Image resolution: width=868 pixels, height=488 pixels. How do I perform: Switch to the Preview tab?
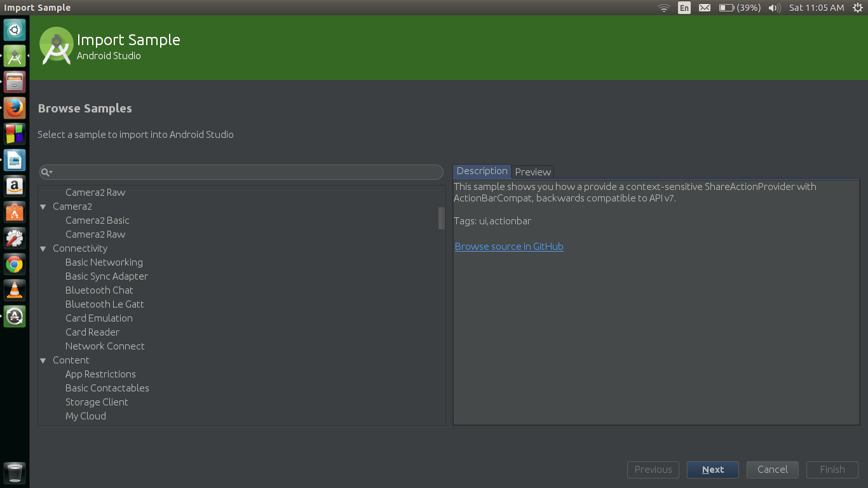pos(532,172)
